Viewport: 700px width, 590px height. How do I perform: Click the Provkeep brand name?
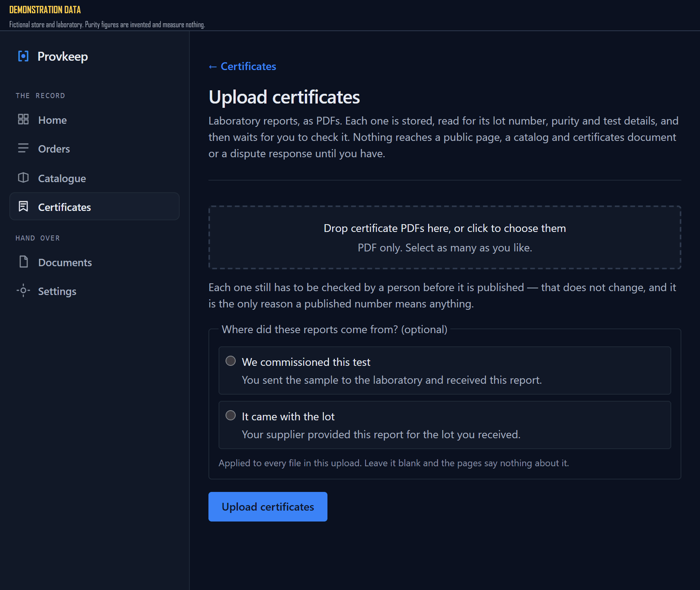coord(63,56)
